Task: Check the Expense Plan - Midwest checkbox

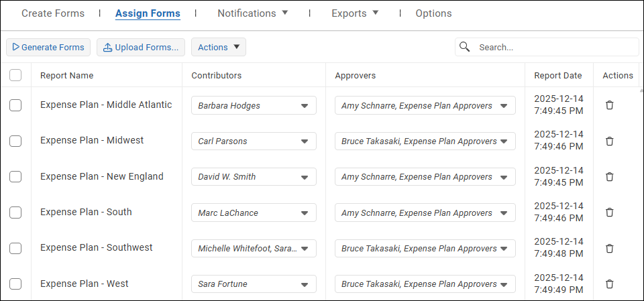Action: pyautogui.click(x=15, y=141)
